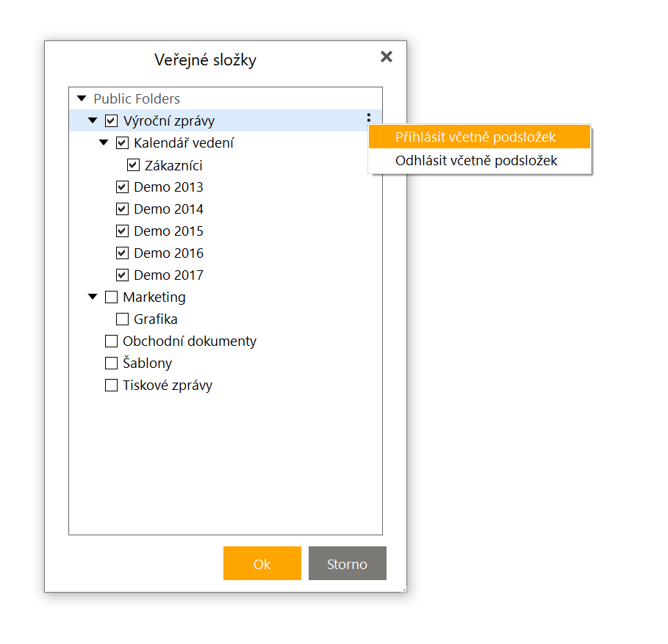Collapse the Marketing folder arrow
This screenshot has width=668, height=644.
[93, 297]
